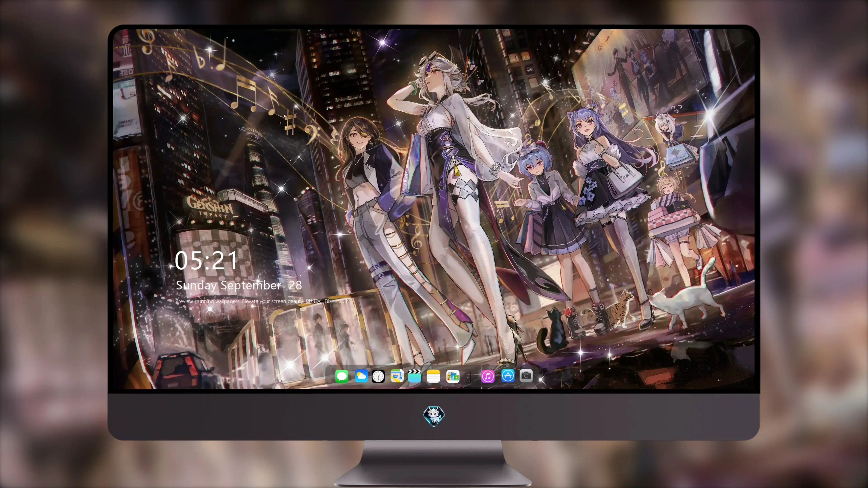Open the Maps app in the dock

(397, 376)
